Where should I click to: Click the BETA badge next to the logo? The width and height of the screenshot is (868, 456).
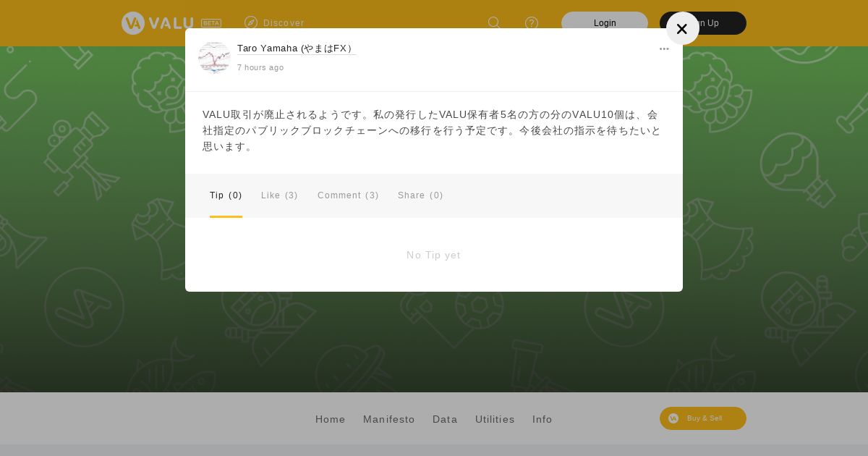pos(211,23)
